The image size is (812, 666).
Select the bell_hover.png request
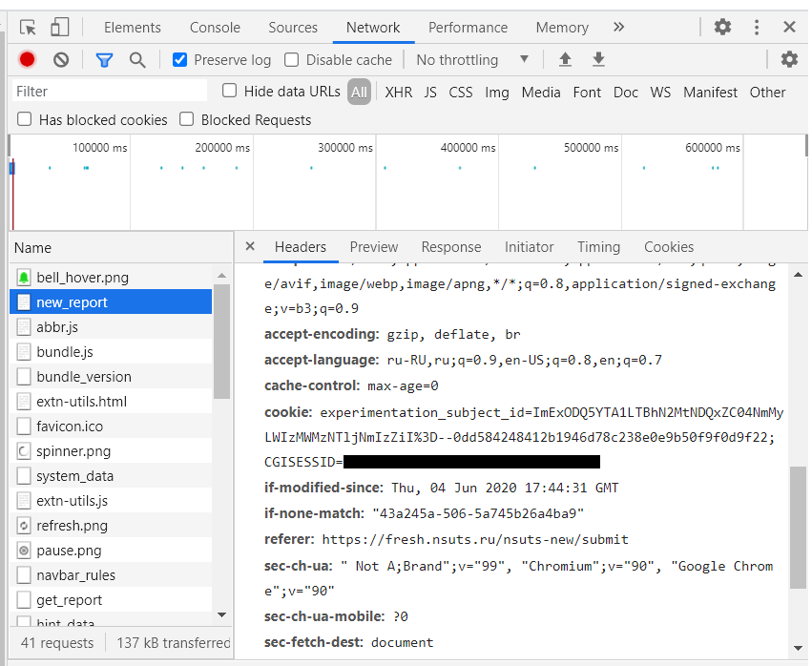click(111, 277)
